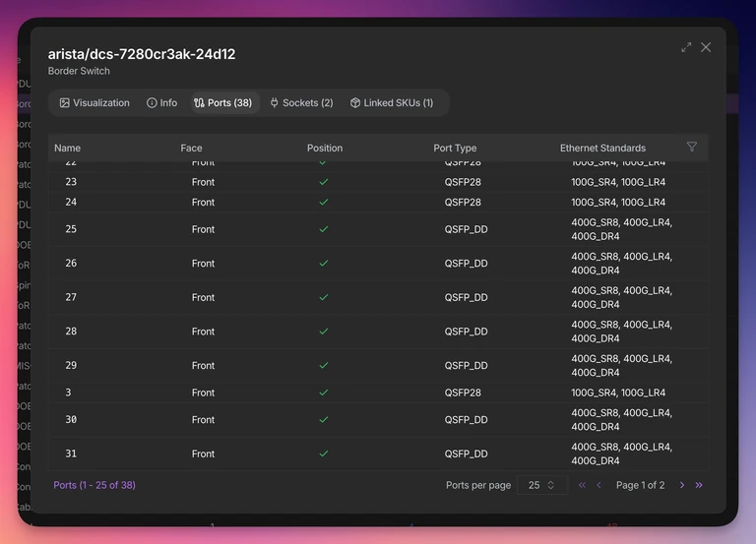Select port name 3 cell
This screenshot has width=756, height=544.
tap(68, 393)
